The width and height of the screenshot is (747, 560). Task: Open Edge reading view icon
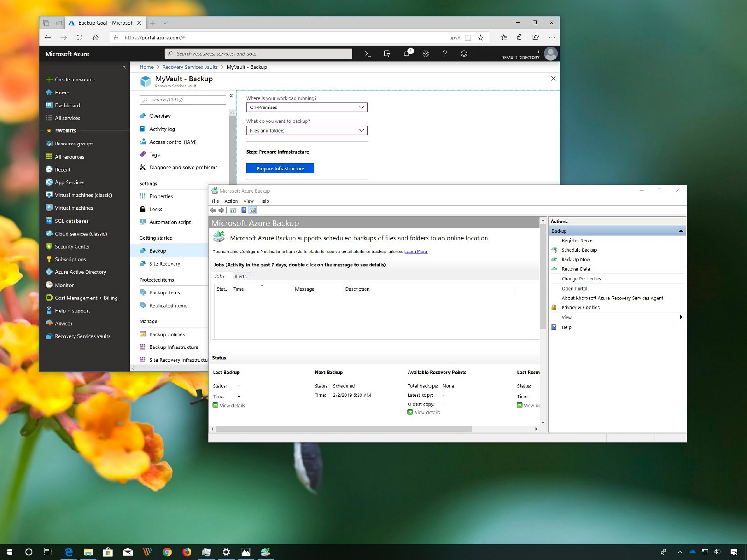[468, 38]
